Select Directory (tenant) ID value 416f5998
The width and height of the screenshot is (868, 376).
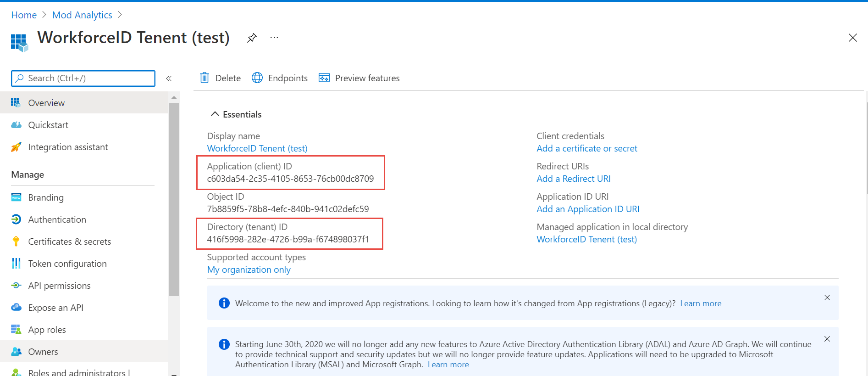pyautogui.click(x=288, y=239)
